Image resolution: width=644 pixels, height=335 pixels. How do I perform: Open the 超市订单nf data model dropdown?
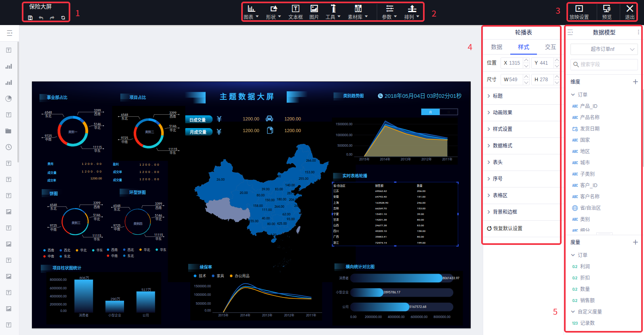point(604,49)
